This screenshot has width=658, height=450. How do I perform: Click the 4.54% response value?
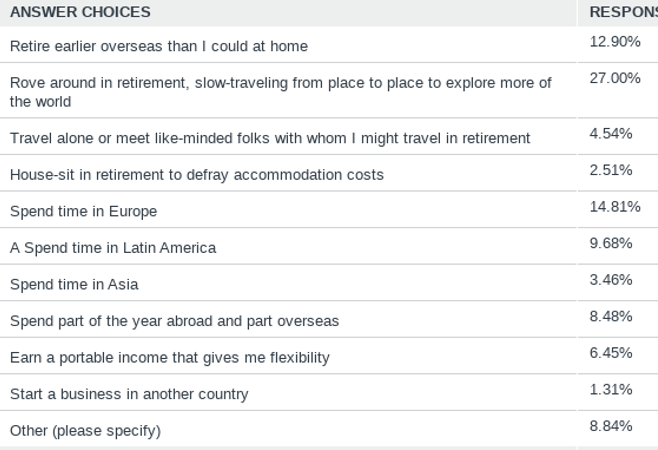pyautogui.click(x=611, y=133)
